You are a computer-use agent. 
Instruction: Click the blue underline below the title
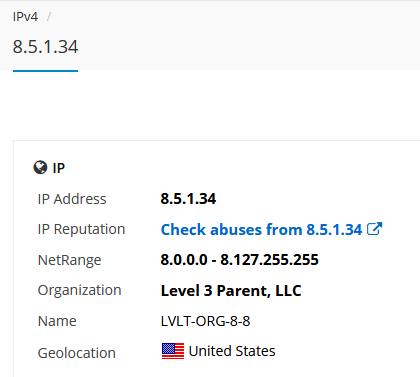(x=45, y=71)
